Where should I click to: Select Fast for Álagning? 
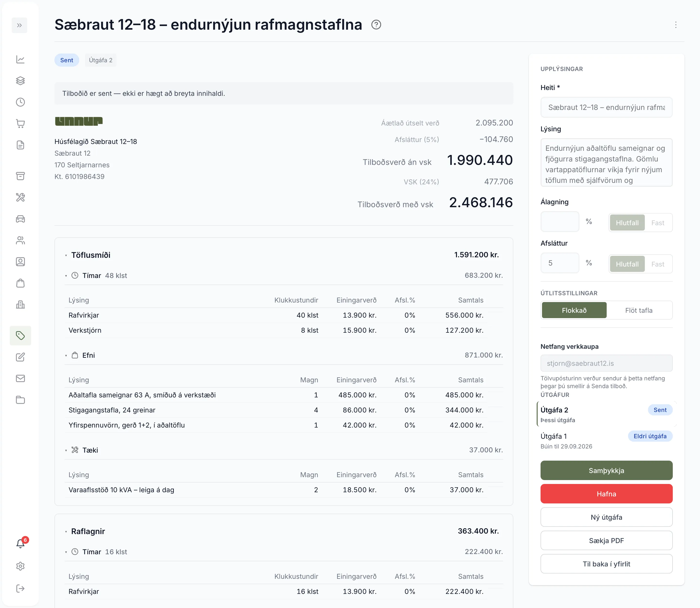coord(658,223)
